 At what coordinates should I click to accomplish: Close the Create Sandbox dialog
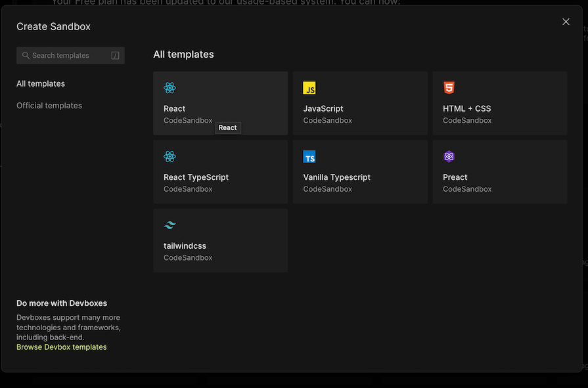point(566,22)
